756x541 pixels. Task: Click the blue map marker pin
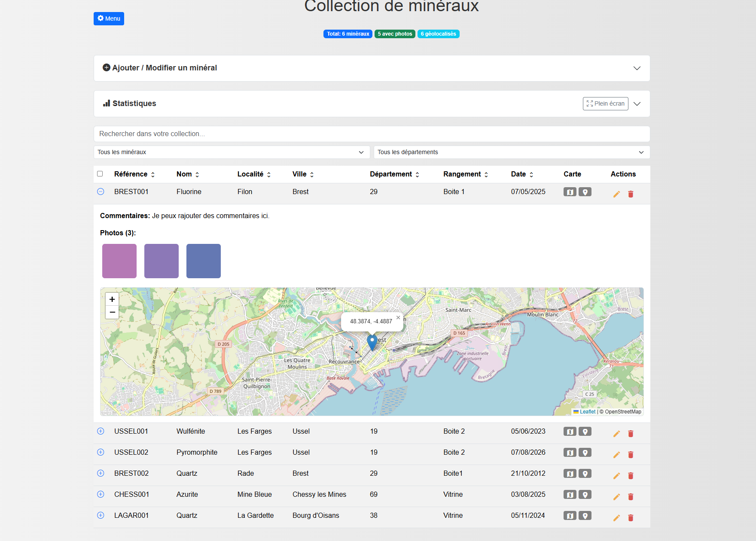(372, 342)
